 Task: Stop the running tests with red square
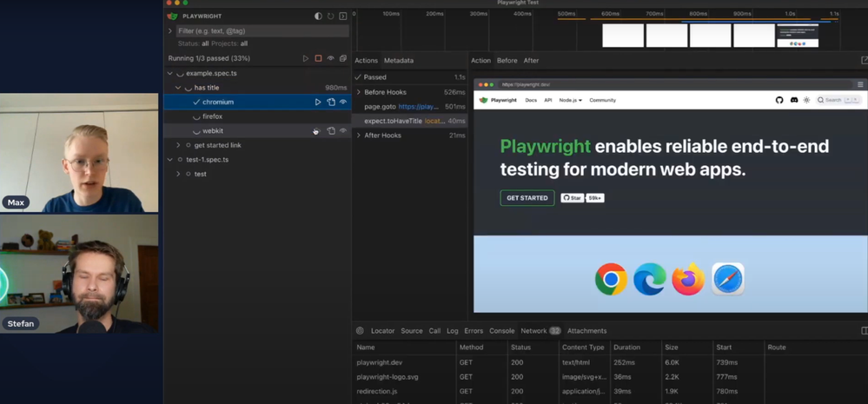click(318, 58)
